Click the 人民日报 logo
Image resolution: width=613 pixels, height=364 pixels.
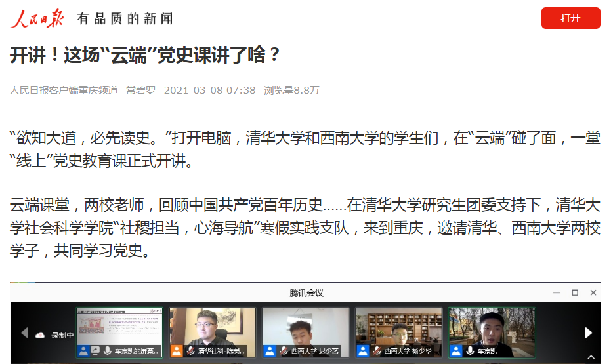37,18
